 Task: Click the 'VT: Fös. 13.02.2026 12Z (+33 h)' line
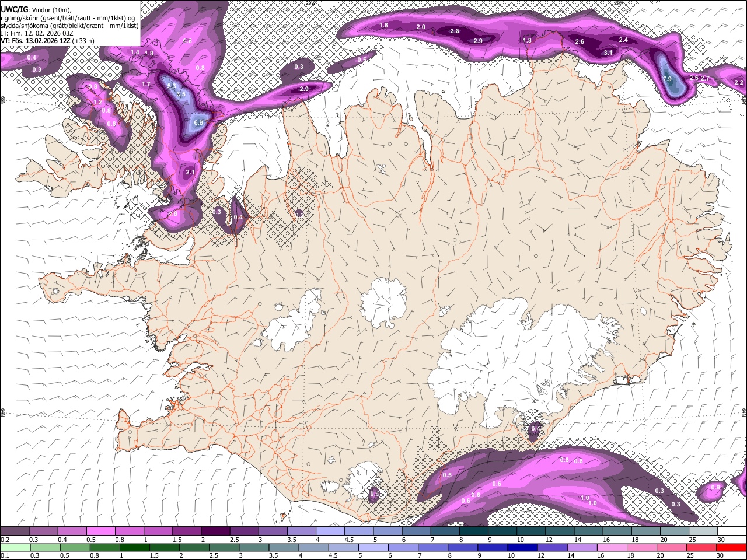(48, 41)
